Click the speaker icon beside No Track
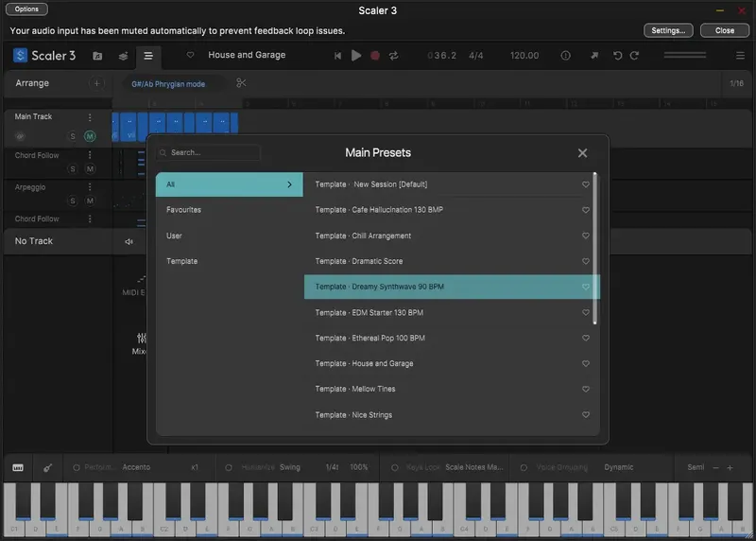Viewport: 756px width, 541px height. pos(129,241)
